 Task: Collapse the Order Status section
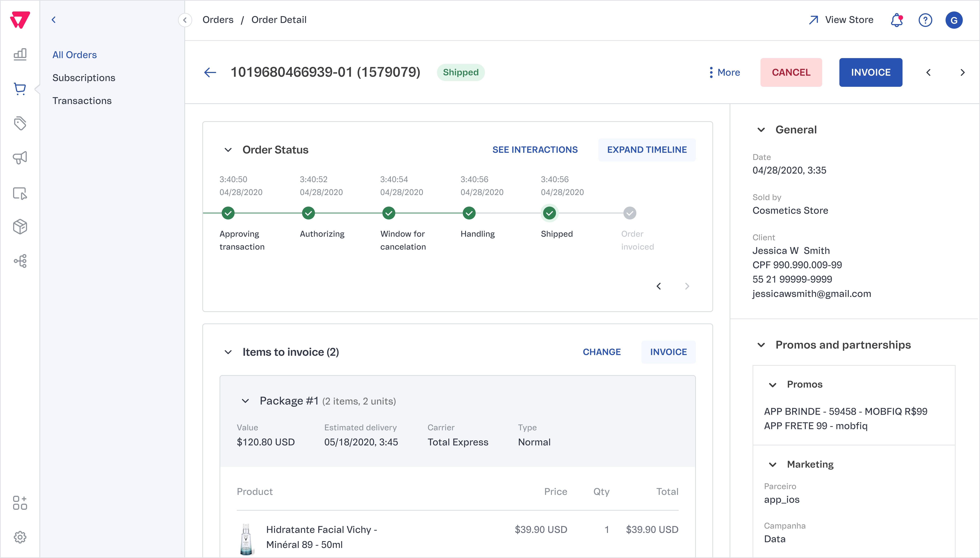[228, 150]
